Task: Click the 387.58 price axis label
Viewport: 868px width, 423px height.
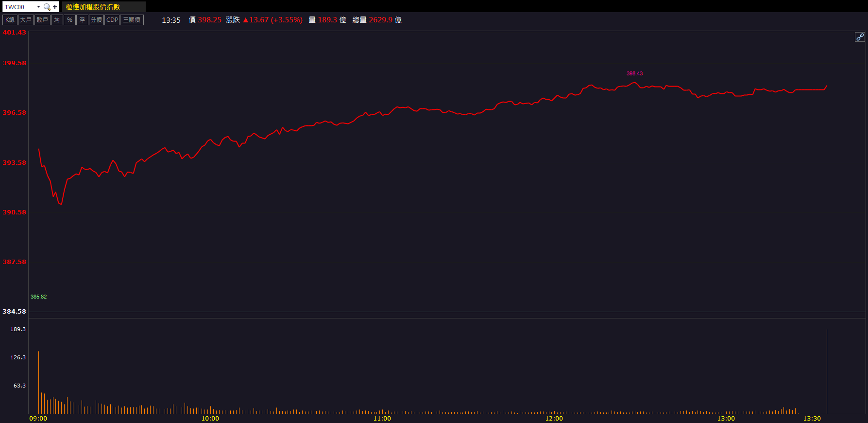Action: click(15, 262)
